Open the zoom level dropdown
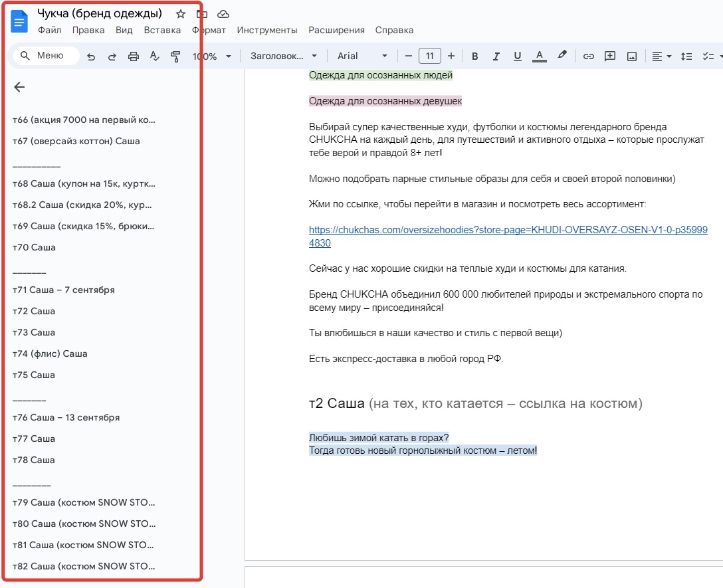This screenshot has width=723, height=588. [x=211, y=56]
